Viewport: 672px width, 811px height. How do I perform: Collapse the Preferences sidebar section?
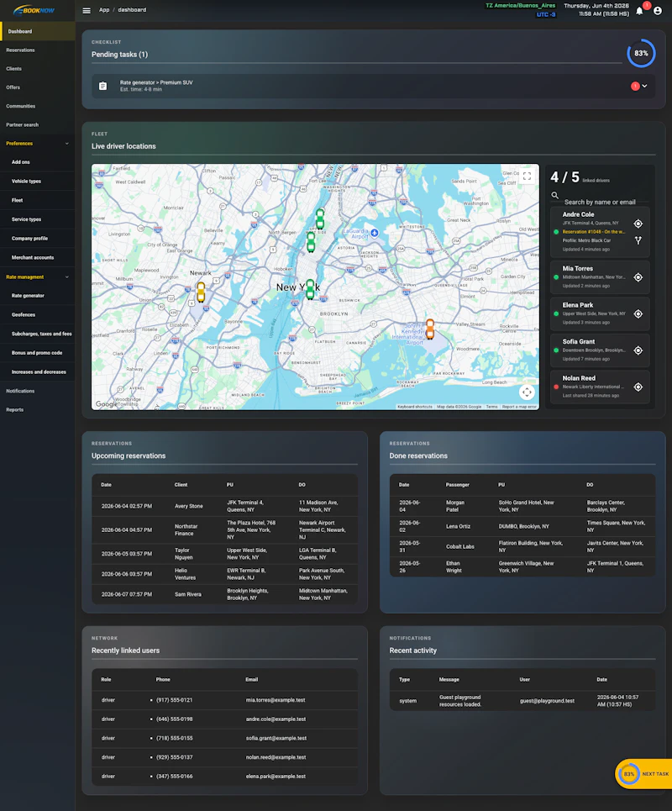(x=37, y=143)
